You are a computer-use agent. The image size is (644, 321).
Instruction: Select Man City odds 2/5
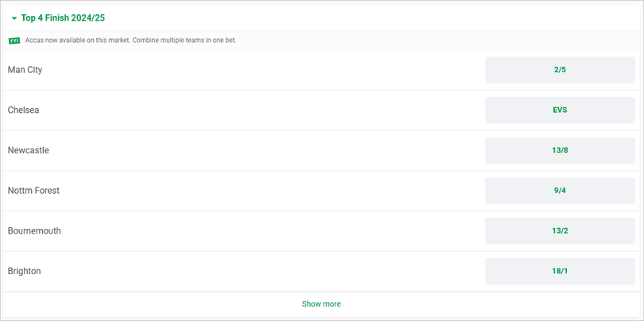560,70
